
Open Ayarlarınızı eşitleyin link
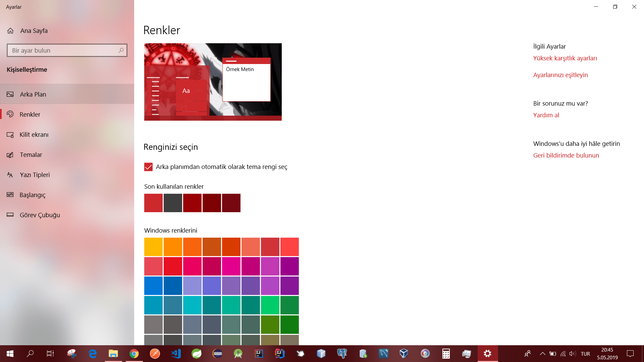pyautogui.click(x=560, y=75)
